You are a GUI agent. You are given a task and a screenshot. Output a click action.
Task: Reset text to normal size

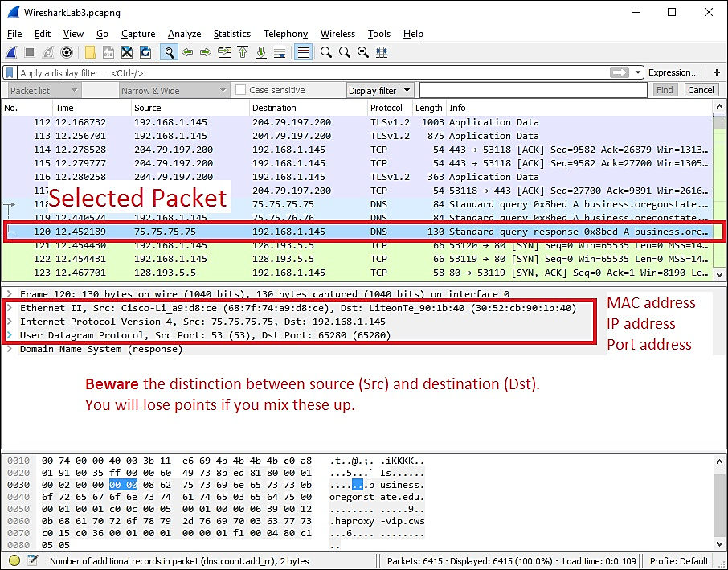click(363, 52)
